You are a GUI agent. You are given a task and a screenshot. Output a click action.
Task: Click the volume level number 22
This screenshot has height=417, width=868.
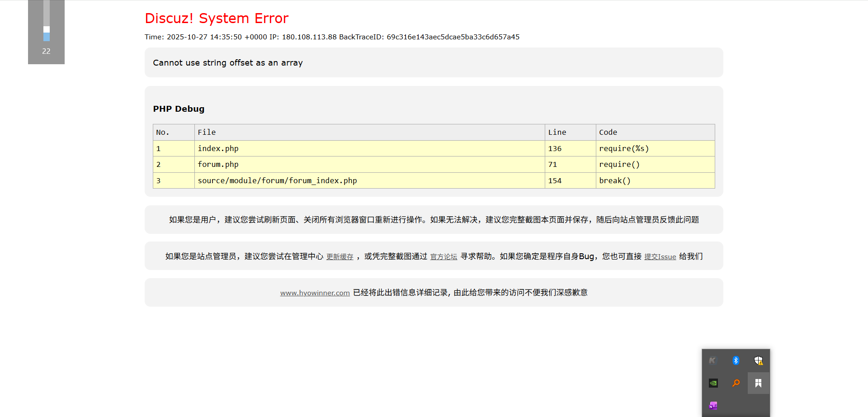[x=46, y=51]
